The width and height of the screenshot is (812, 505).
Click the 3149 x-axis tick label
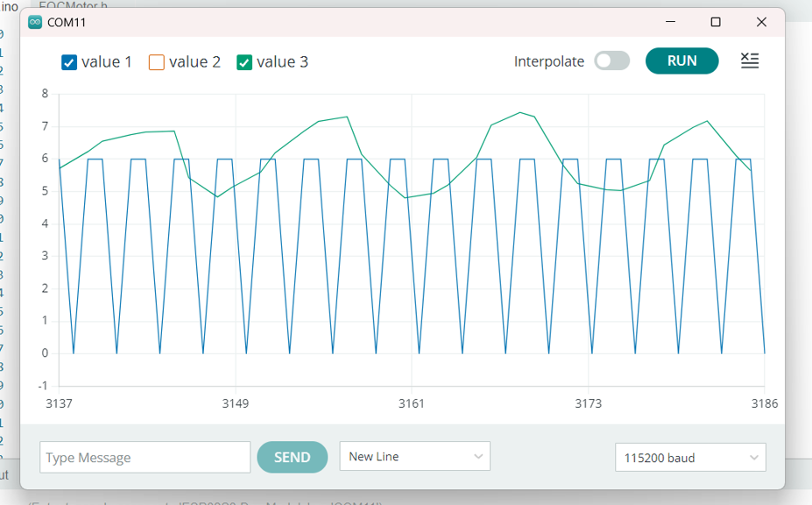pyautogui.click(x=235, y=404)
